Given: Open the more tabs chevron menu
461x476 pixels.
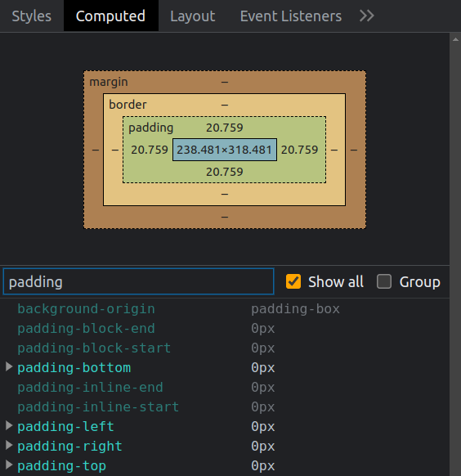Looking at the screenshot, I should click(367, 16).
